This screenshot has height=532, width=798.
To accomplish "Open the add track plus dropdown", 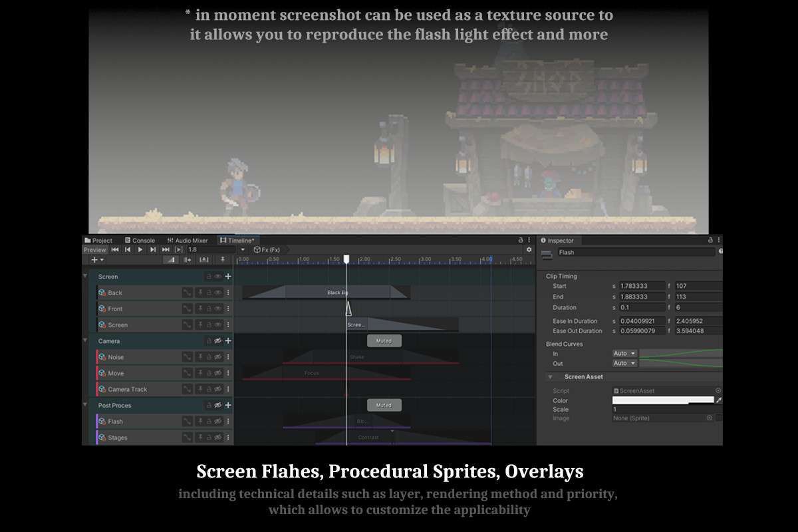I will coord(97,259).
